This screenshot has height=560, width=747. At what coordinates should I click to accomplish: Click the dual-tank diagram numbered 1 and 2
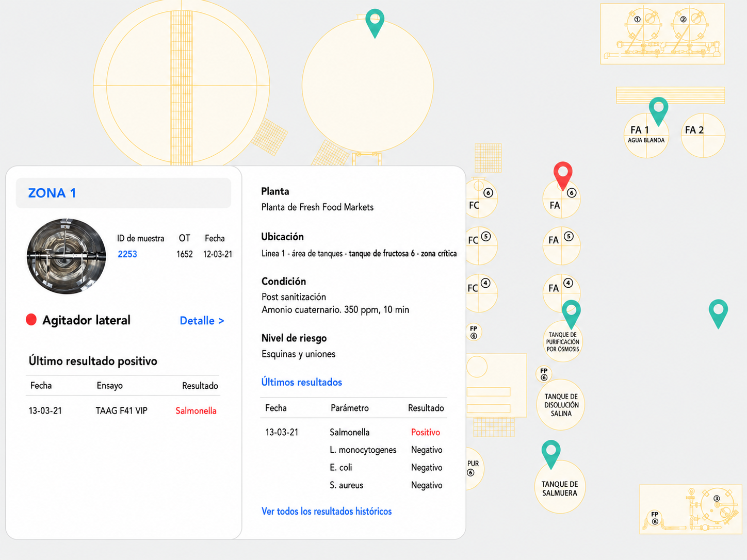tap(662, 34)
